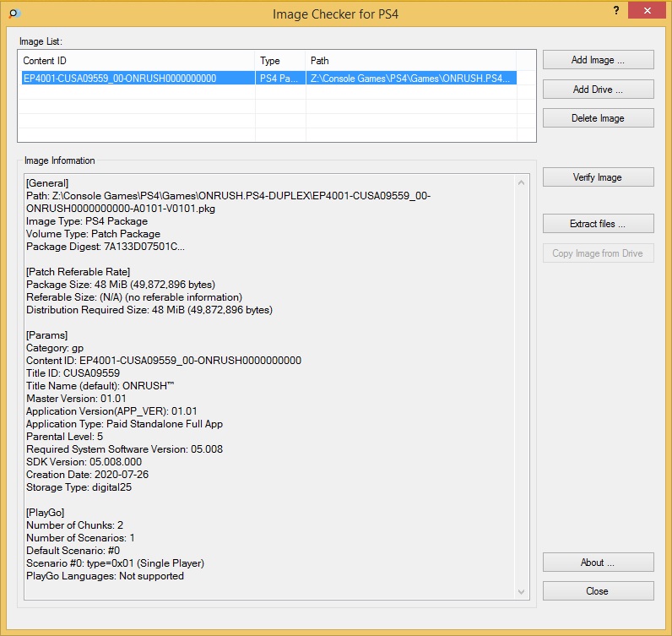
Task: Click the Add Image button
Action: [x=598, y=60]
